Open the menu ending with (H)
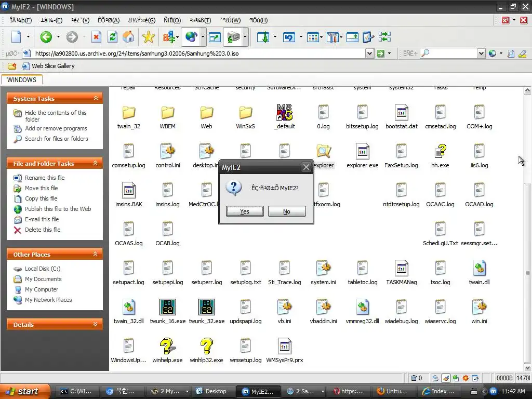The image size is (532, 399). point(258,20)
